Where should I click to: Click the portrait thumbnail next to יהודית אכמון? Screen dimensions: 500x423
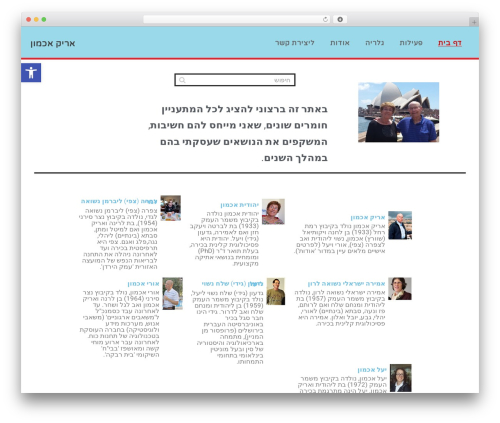point(273,212)
